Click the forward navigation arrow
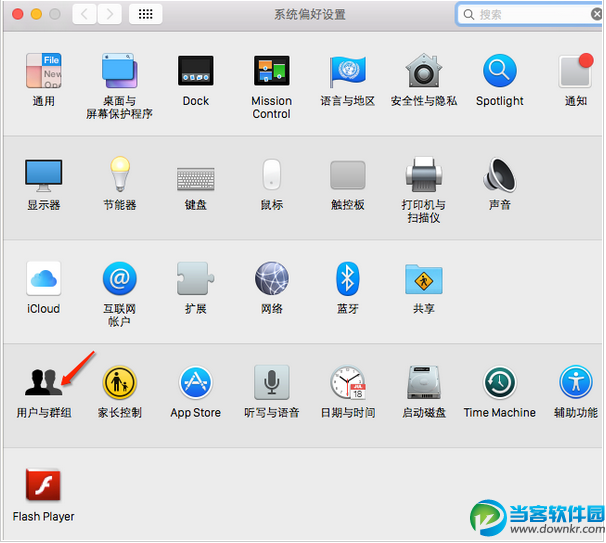The height and width of the screenshot is (543, 606). tap(109, 14)
